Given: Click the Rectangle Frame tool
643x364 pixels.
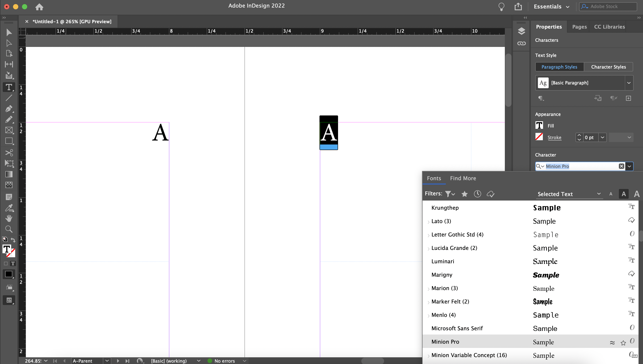Looking at the screenshot, I should click(9, 130).
